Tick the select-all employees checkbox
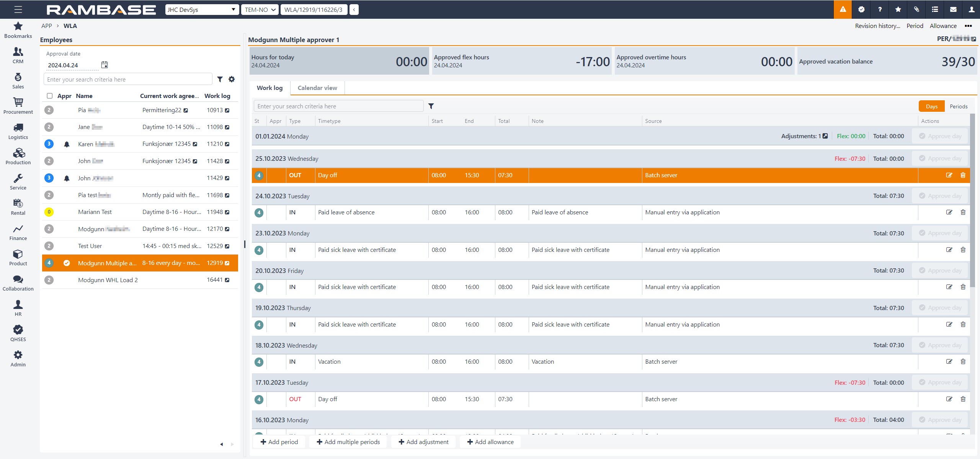This screenshot has height=459, width=980. tap(49, 96)
